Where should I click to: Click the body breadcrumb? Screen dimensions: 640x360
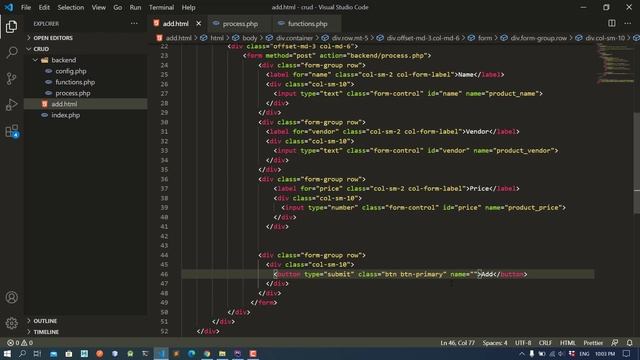click(x=249, y=38)
